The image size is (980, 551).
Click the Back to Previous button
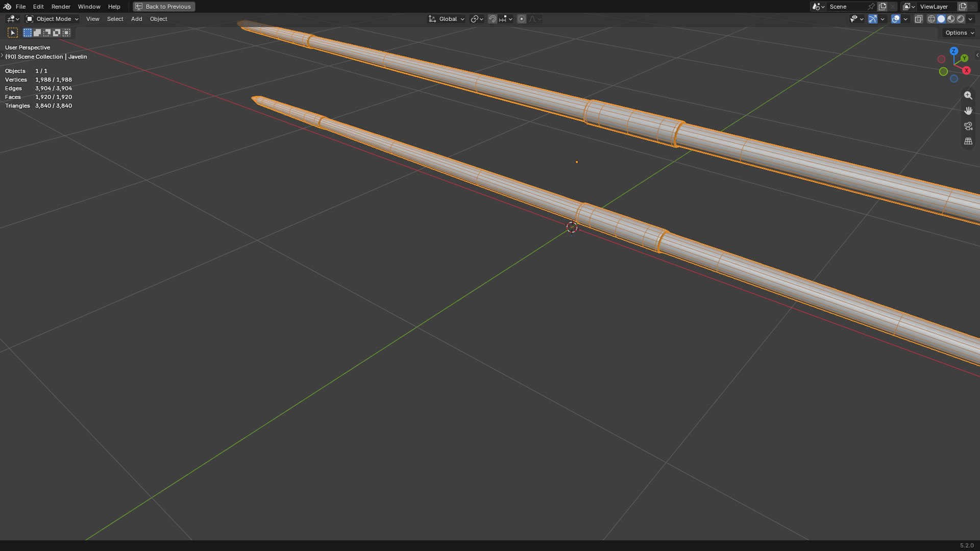[x=164, y=7]
